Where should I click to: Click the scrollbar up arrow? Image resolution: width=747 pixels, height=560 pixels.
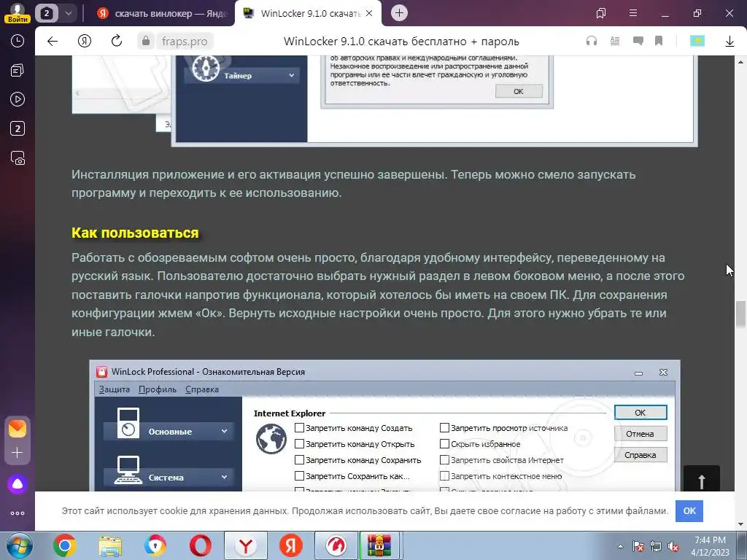(740, 62)
